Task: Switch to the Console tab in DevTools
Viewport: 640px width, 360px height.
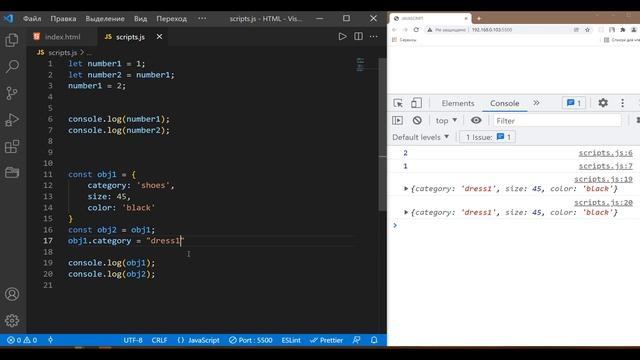Action: pos(504,103)
